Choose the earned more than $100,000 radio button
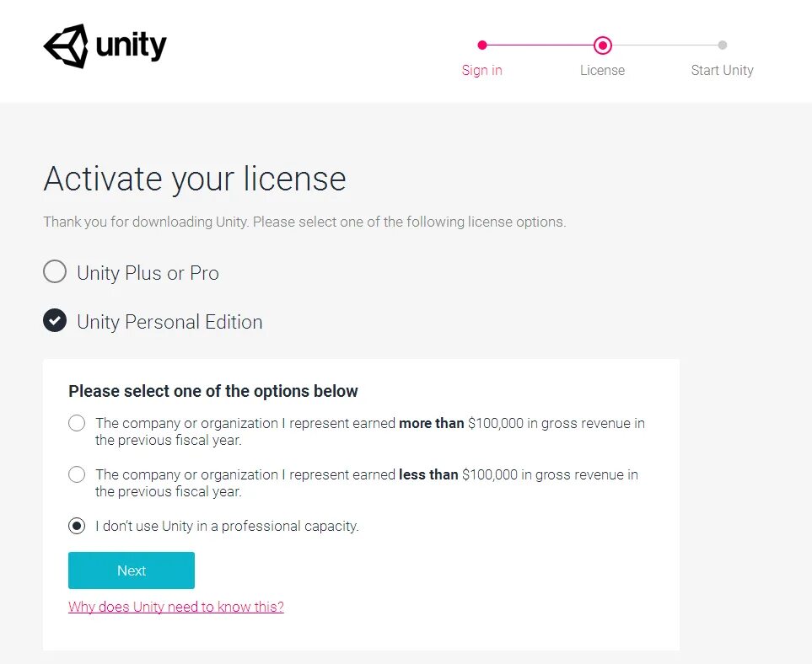This screenshot has height=664, width=812. pyautogui.click(x=77, y=423)
